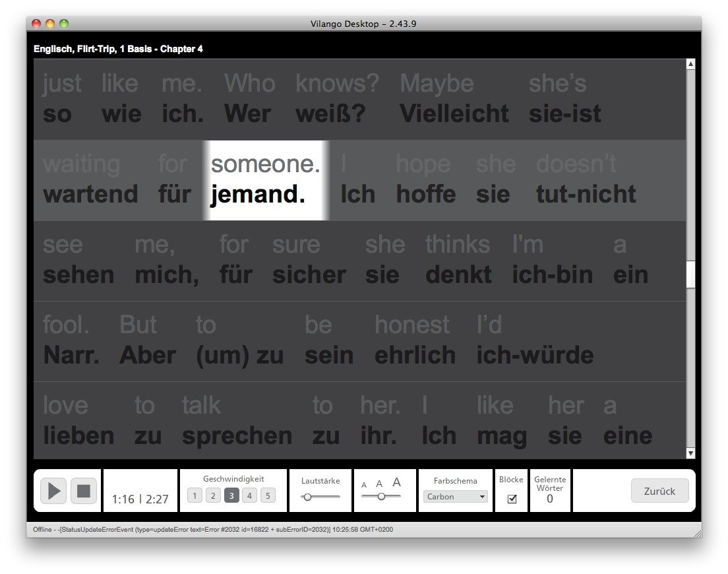Click the word 'waiting / wartend'
Screen dimensions: 728x574
pos(90,179)
